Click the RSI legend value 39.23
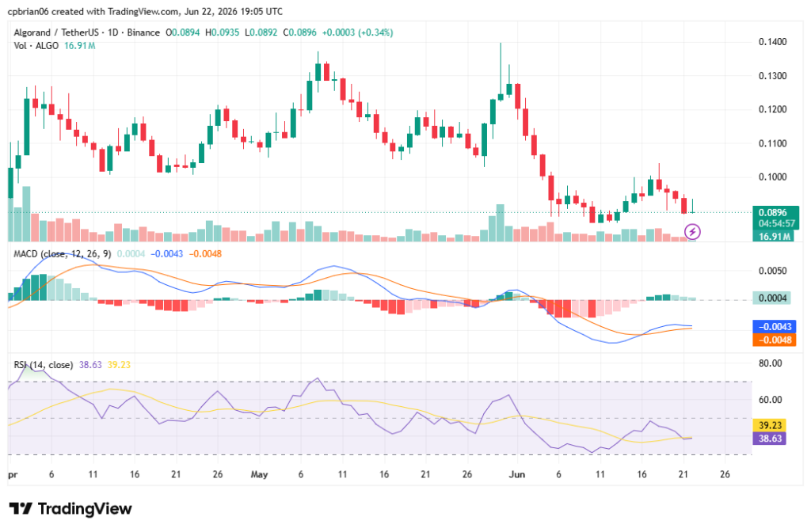This screenshot has width=811, height=532. 119,365
